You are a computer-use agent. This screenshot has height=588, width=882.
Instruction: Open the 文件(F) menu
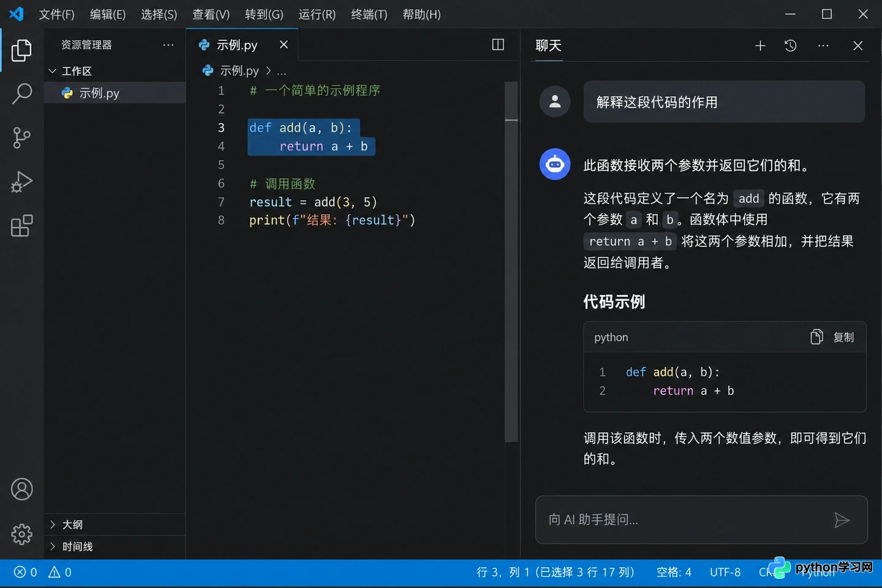tap(56, 14)
